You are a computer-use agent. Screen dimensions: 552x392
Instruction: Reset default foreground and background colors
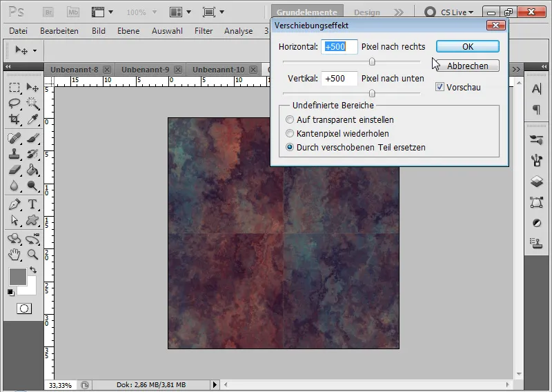11,293
